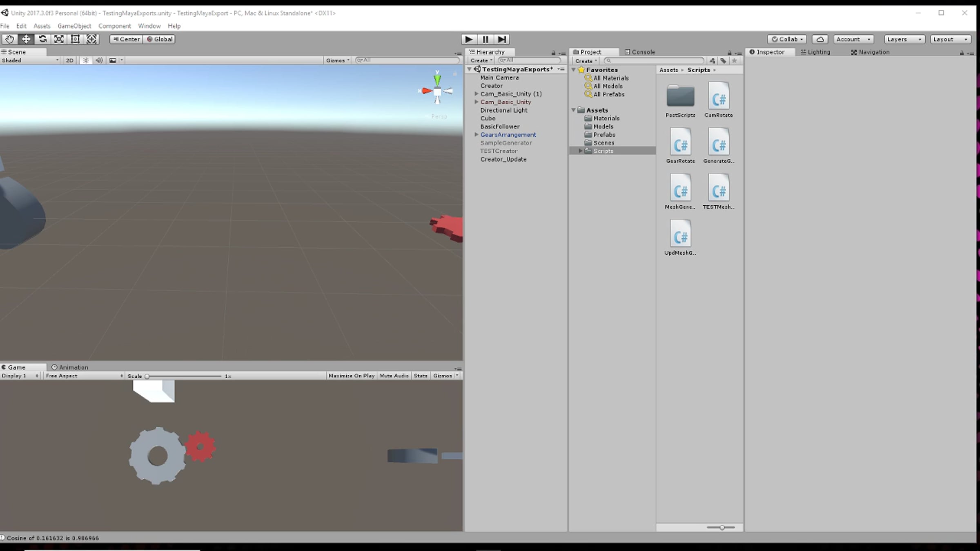Open Scene view Gizmos dropdown

338,60
